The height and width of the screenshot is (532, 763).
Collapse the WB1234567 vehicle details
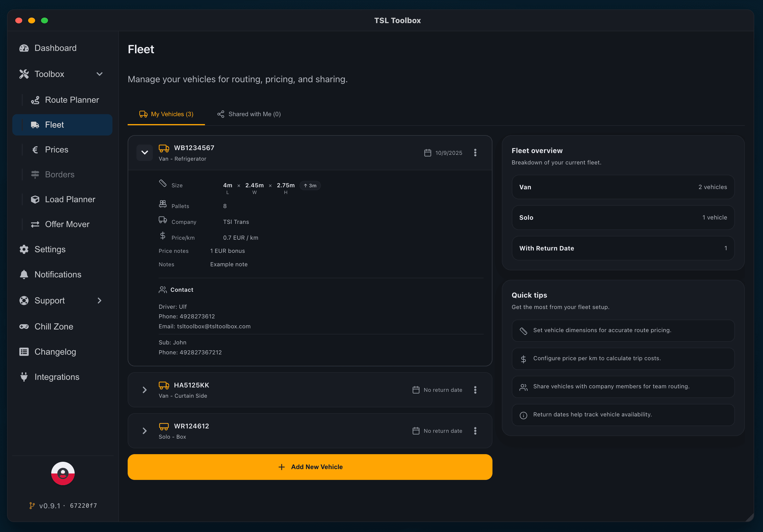click(x=145, y=152)
